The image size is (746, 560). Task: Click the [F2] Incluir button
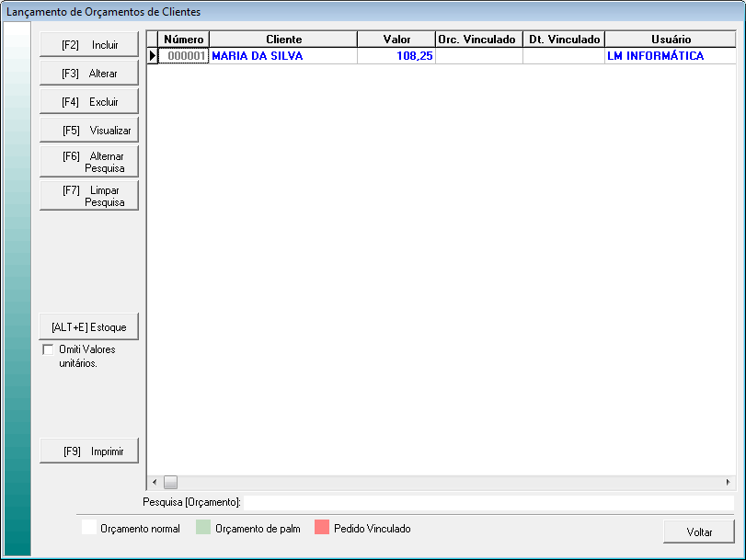click(88, 44)
